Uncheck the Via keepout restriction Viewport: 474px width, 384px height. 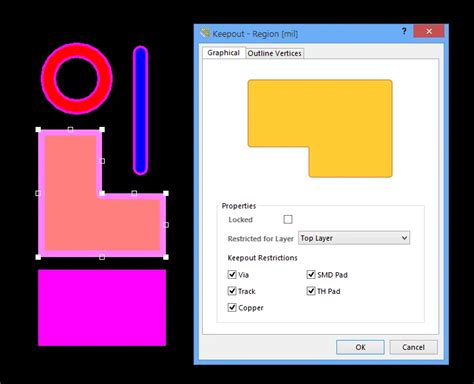[232, 274]
